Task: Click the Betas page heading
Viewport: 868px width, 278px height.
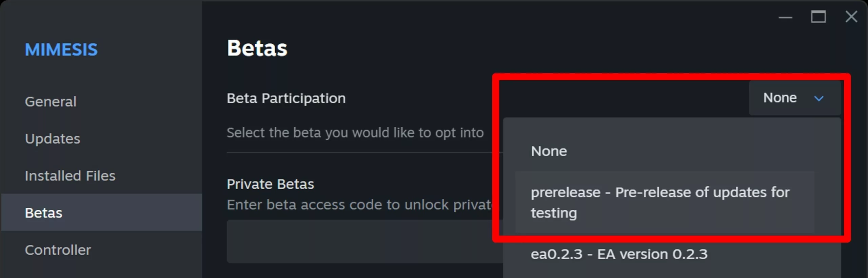Action: [257, 48]
